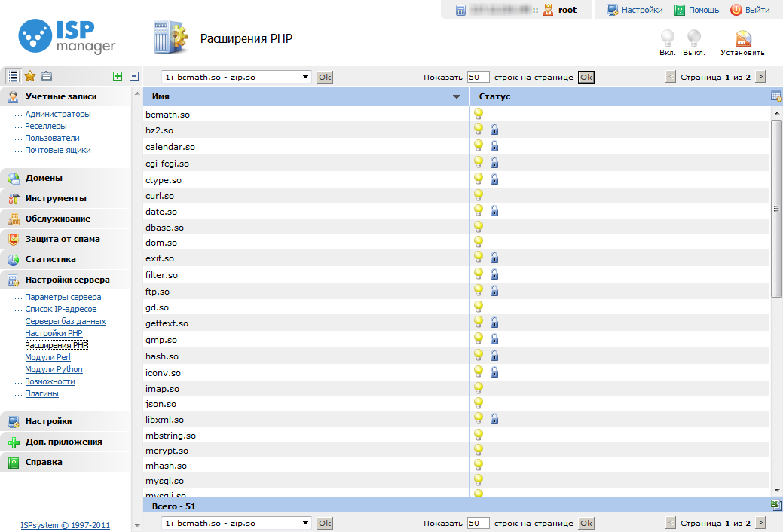Open favorites via the star icon

(x=30, y=76)
